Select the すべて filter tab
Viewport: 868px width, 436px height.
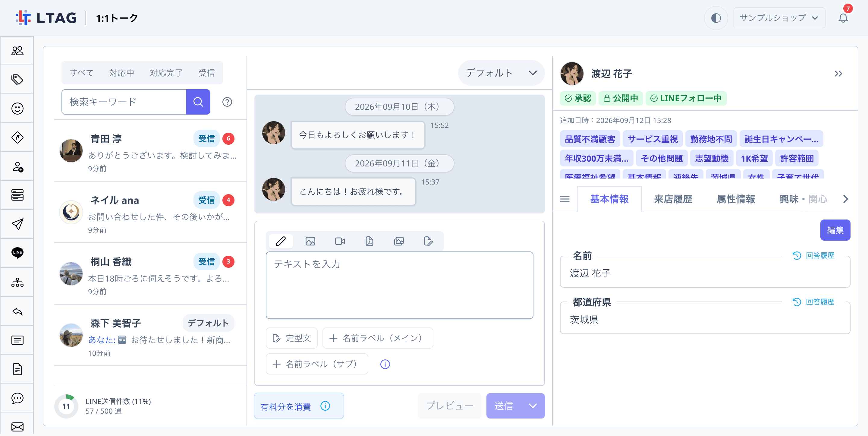click(82, 73)
